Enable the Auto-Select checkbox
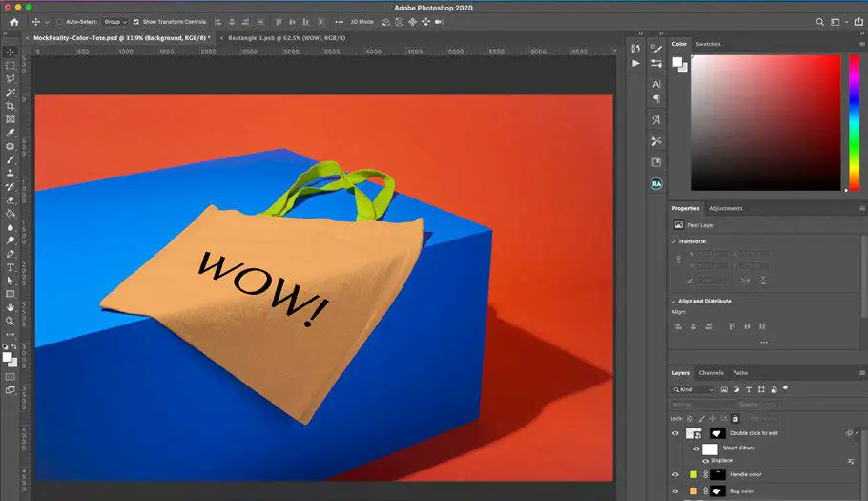The height and width of the screenshot is (501, 868). (x=59, y=22)
